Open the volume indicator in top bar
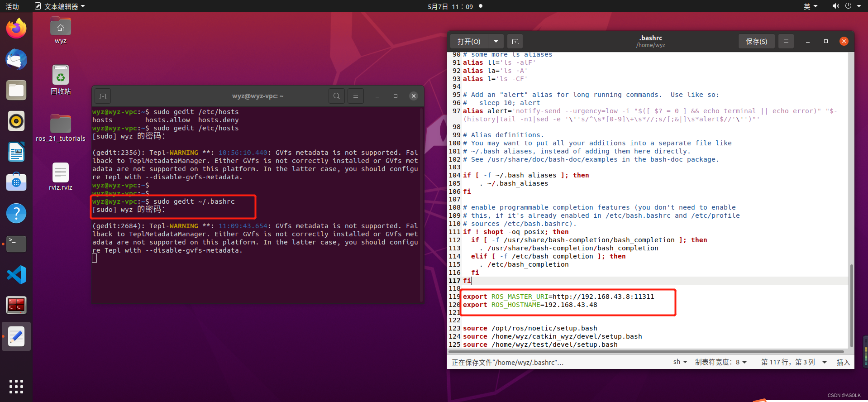 tap(835, 6)
